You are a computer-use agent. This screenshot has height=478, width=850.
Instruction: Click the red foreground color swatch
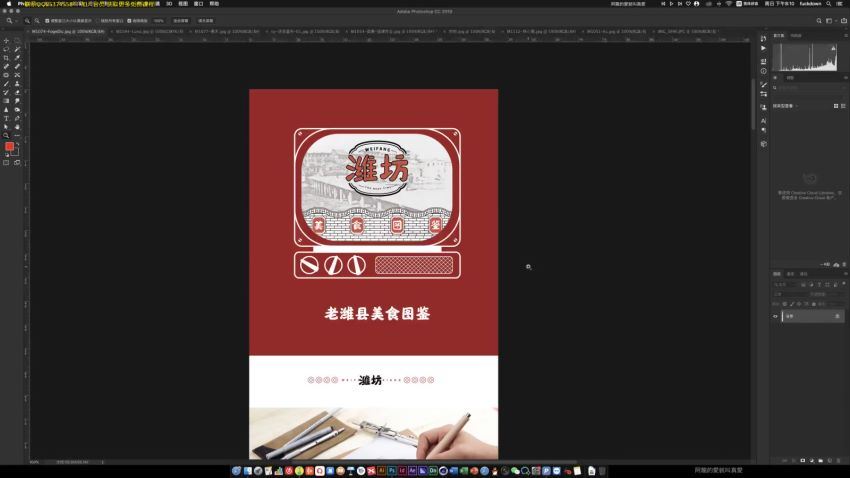click(x=9, y=146)
